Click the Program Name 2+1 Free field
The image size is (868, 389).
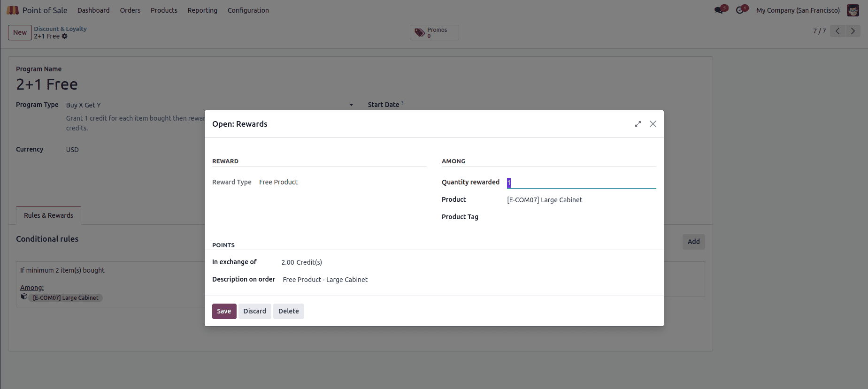point(47,84)
